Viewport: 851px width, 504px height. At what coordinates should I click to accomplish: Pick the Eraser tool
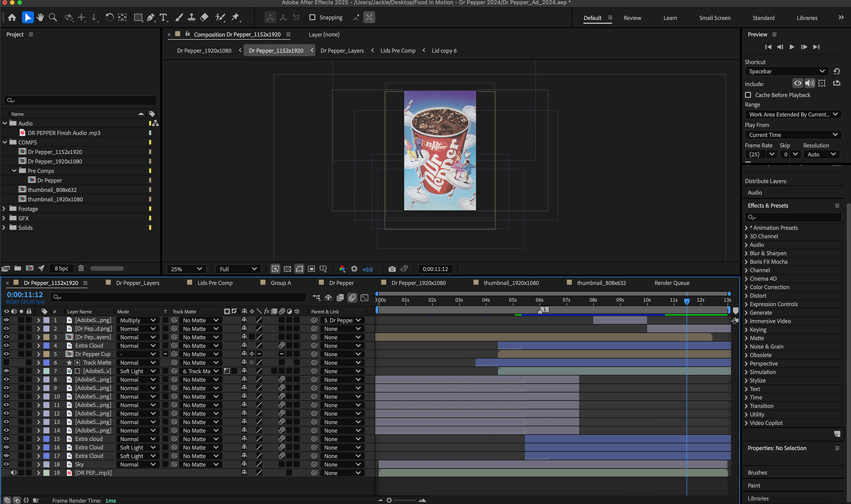pos(204,17)
